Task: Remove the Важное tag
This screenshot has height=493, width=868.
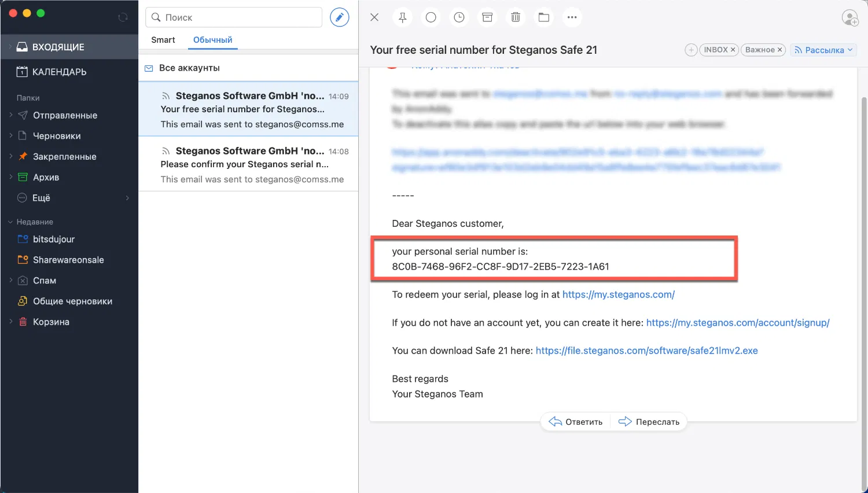Action: click(779, 50)
